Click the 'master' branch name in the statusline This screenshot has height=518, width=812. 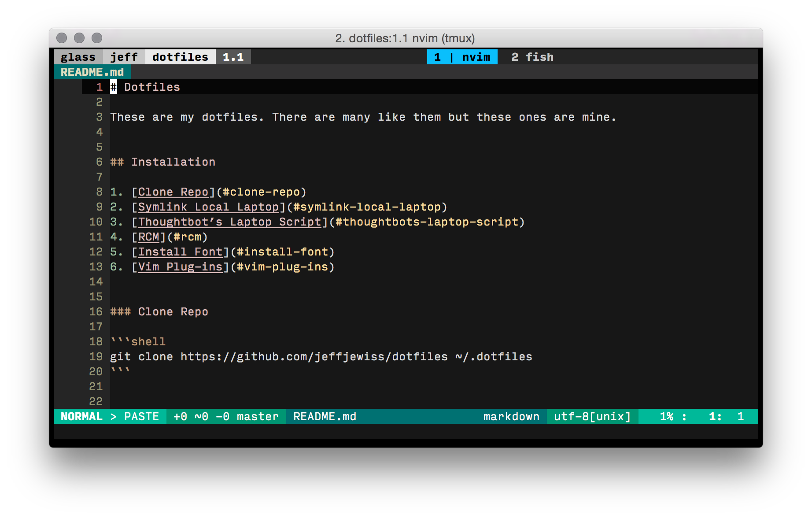click(x=258, y=416)
